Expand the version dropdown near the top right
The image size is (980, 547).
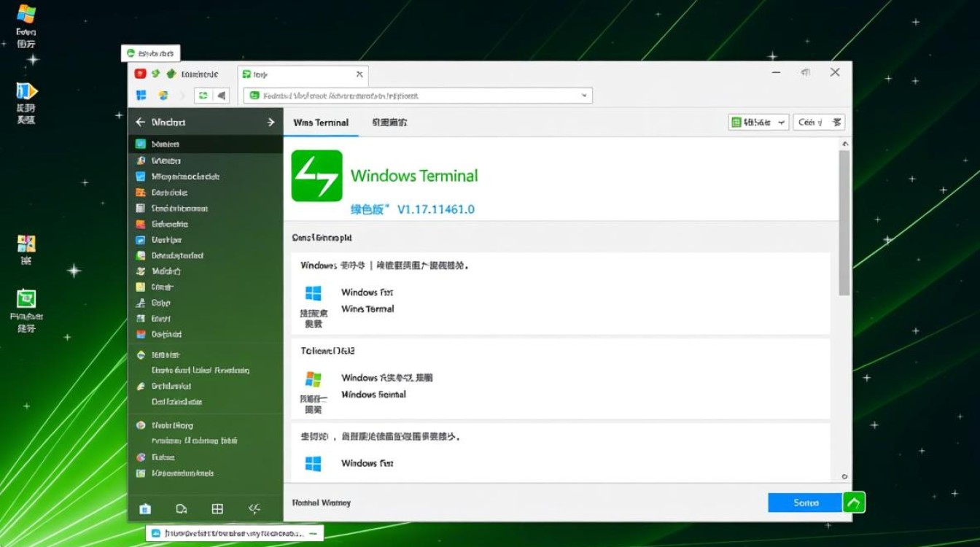coord(780,122)
